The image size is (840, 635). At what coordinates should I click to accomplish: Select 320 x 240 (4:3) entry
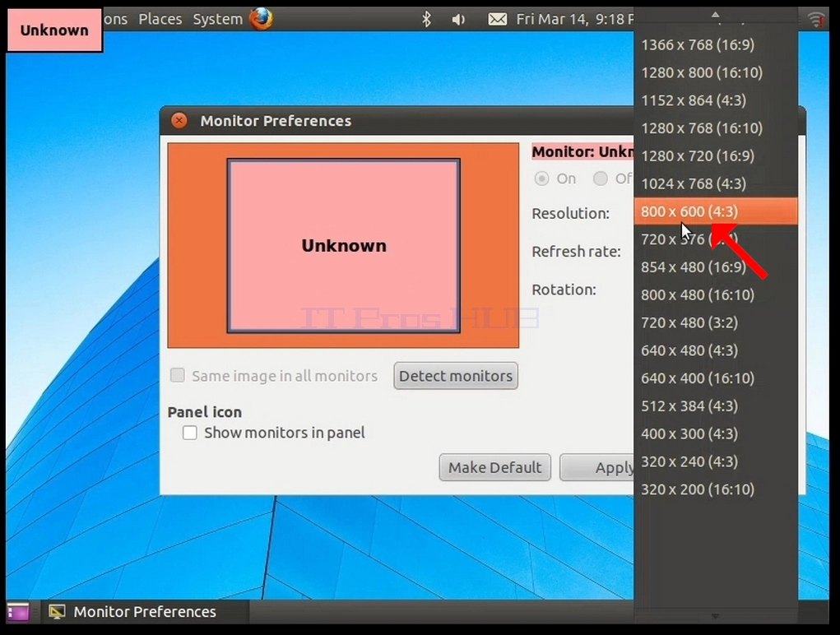(x=716, y=461)
